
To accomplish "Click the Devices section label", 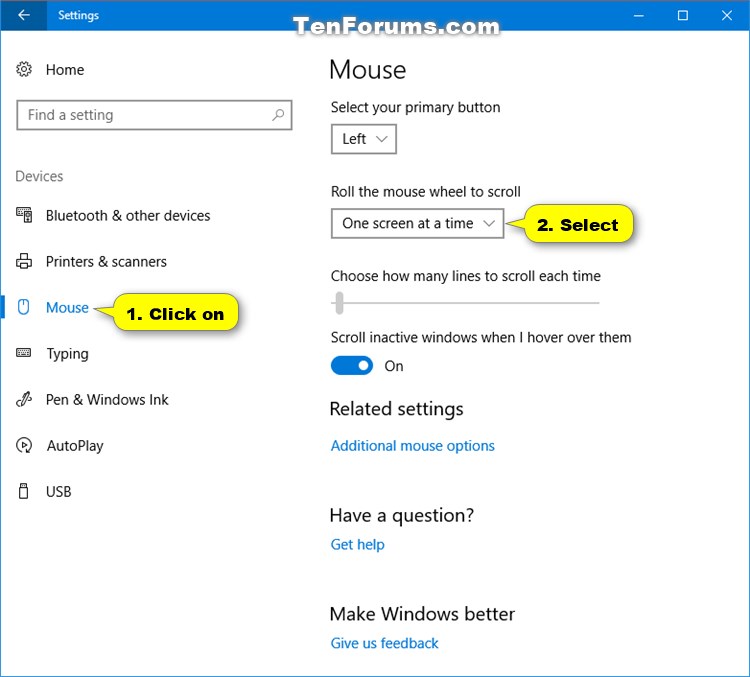I will (39, 176).
